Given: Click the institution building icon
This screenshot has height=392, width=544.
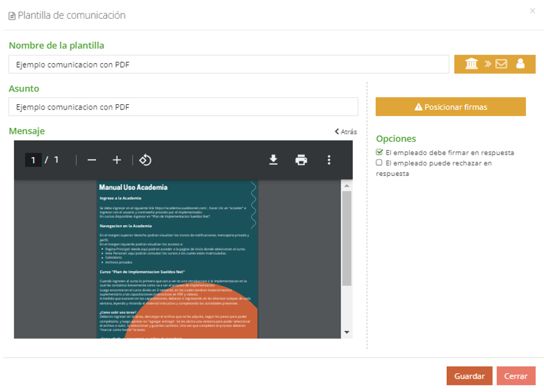Looking at the screenshot, I should point(471,64).
